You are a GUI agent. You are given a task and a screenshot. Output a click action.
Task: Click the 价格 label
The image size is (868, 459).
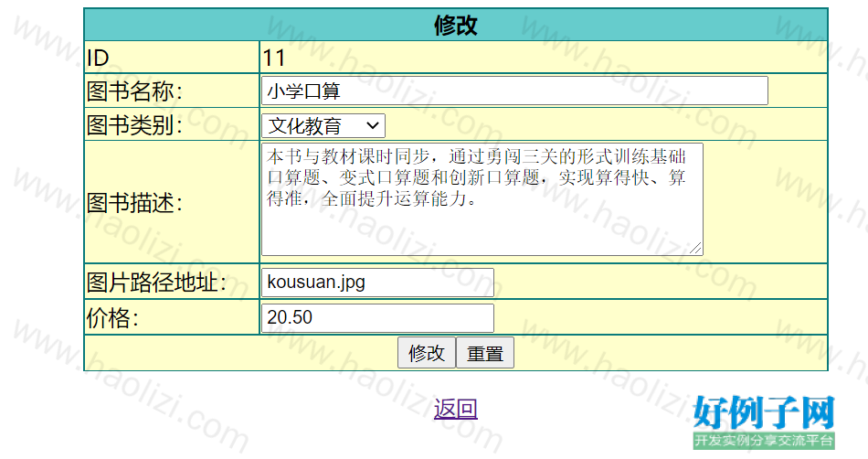(112, 318)
